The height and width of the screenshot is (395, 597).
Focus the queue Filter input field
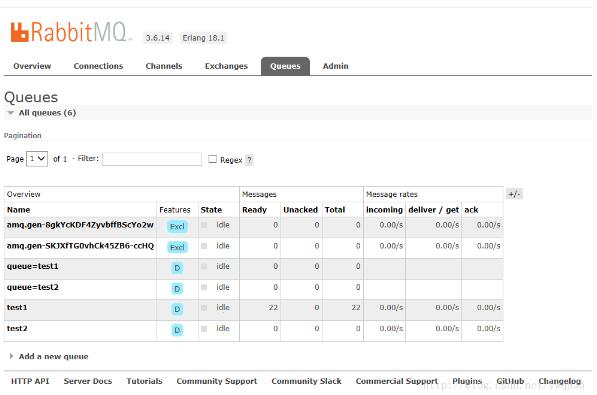(x=152, y=159)
